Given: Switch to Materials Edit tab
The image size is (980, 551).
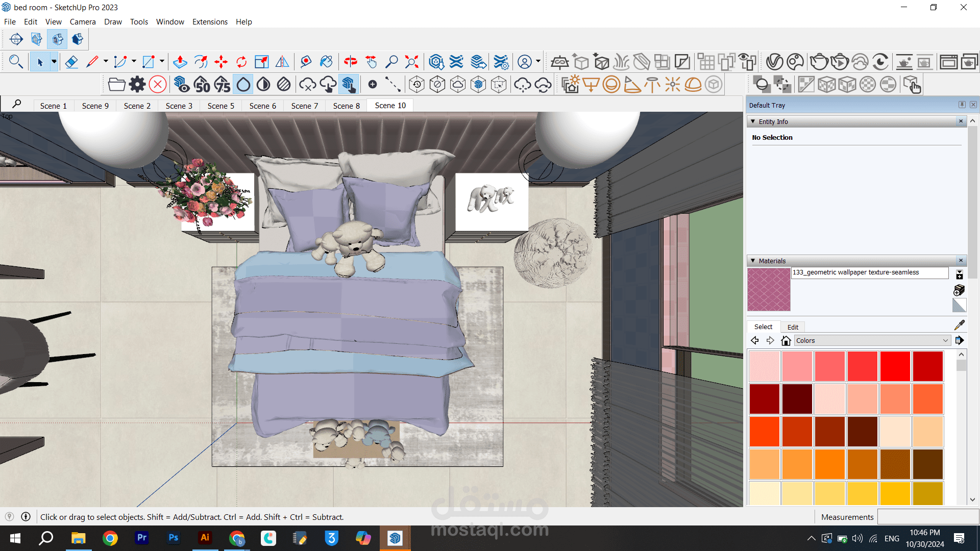Looking at the screenshot, I should pyautogui.click(x=792, y=327).
